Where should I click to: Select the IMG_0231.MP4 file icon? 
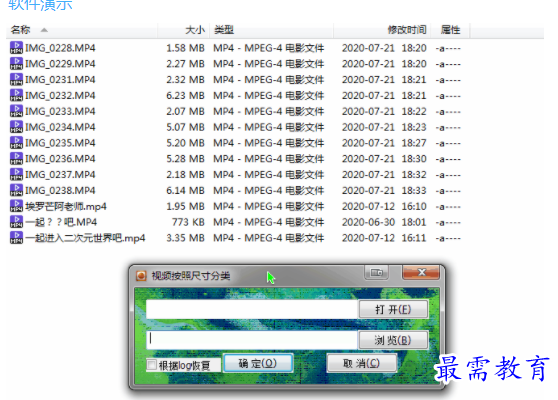(x=16, y=79)
